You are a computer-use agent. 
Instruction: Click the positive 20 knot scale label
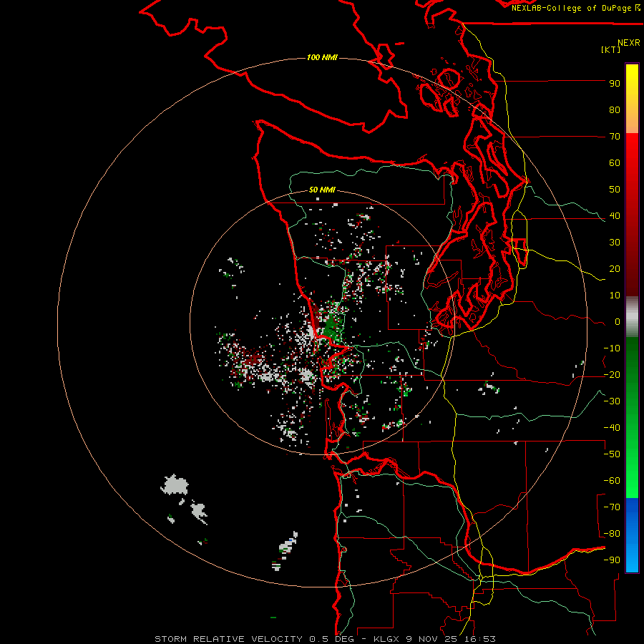615,269
